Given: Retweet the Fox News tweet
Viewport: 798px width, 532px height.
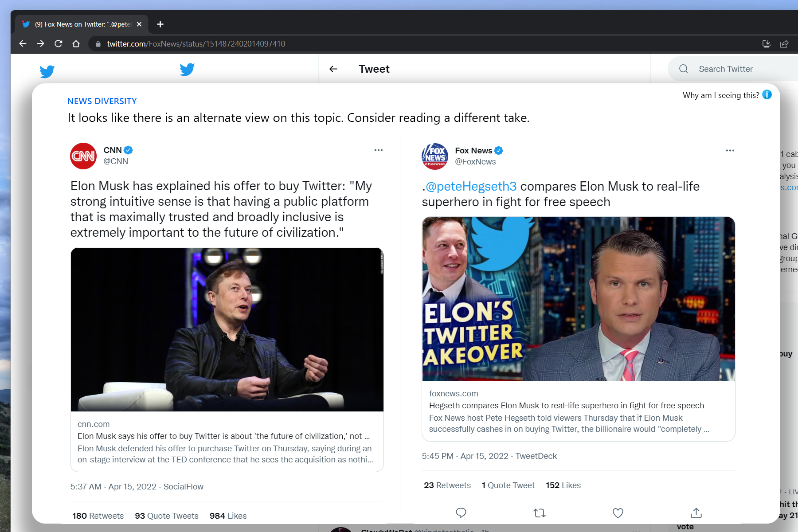Looking at the screenshot, I should (x=539, y=513).
